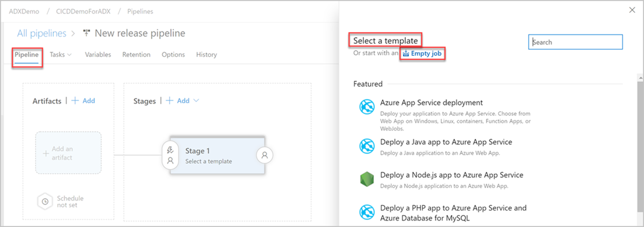Go back to All pipelines
644x227 pixels.
pyautogui.click(x=41, y=33)
